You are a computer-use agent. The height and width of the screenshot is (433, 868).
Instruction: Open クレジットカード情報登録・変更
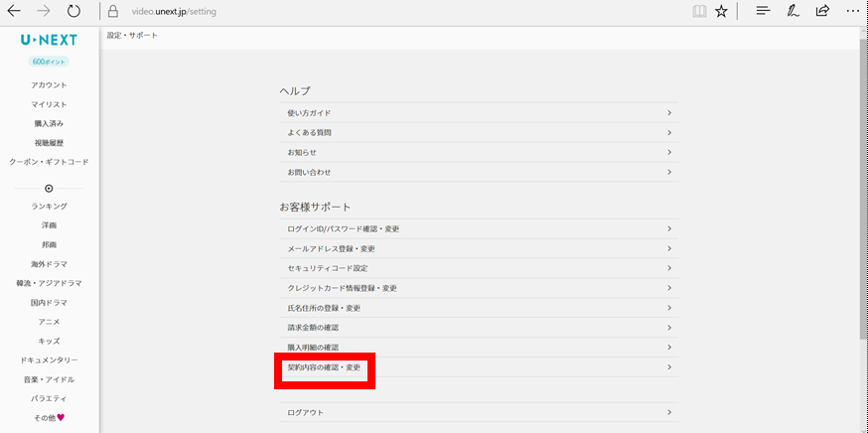(x=479, y=288)
